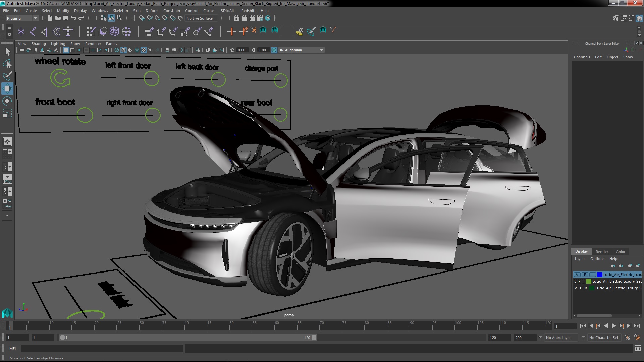Toggle visibility V of the green layer

click(x=576, y=281)
